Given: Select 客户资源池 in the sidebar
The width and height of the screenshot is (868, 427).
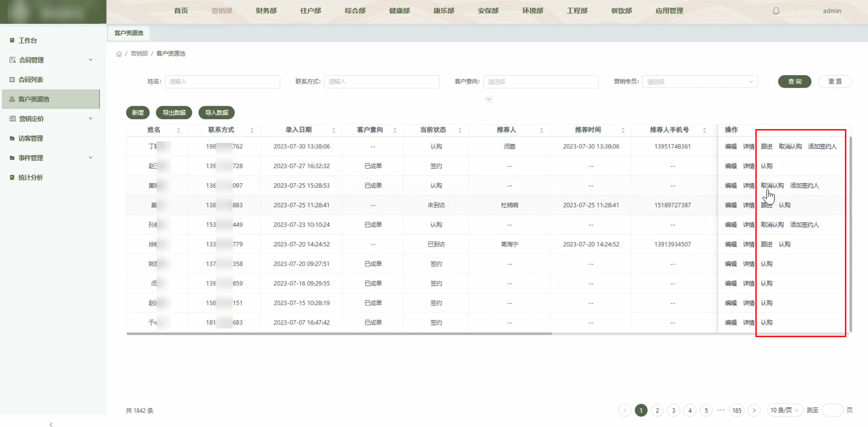Looking at the screenshot, I should coord(51,99).
